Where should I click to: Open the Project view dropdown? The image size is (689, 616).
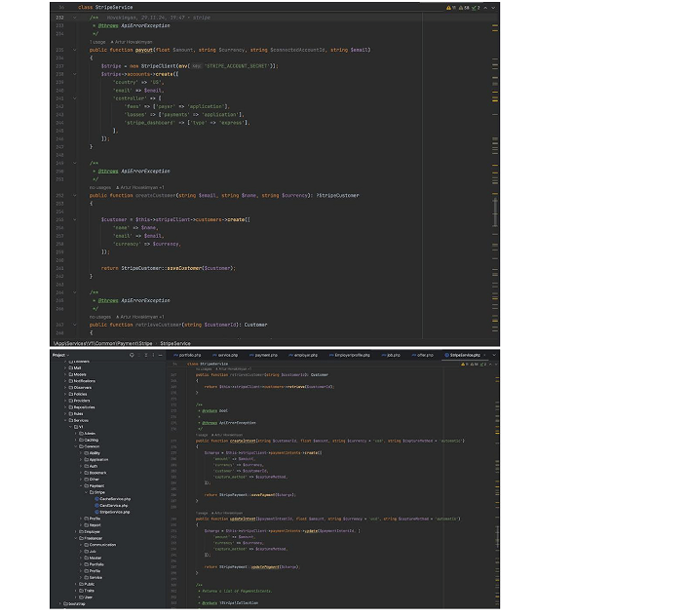[x=60, y=355]
